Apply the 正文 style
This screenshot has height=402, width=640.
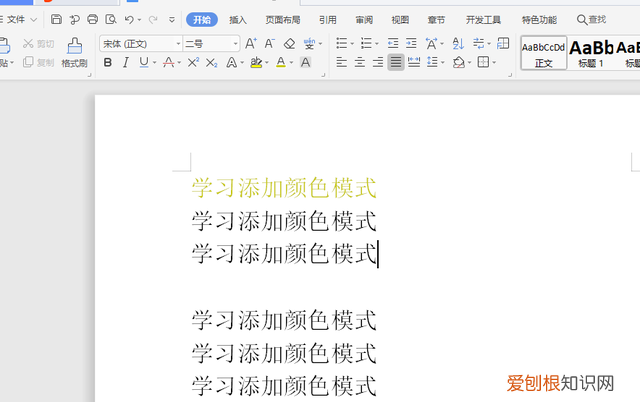544,53
